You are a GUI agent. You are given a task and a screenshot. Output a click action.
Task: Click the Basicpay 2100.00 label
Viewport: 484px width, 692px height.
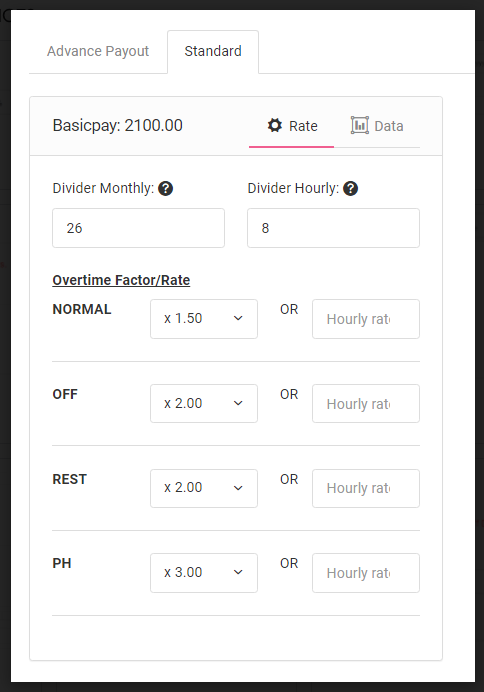coord(117,126)
